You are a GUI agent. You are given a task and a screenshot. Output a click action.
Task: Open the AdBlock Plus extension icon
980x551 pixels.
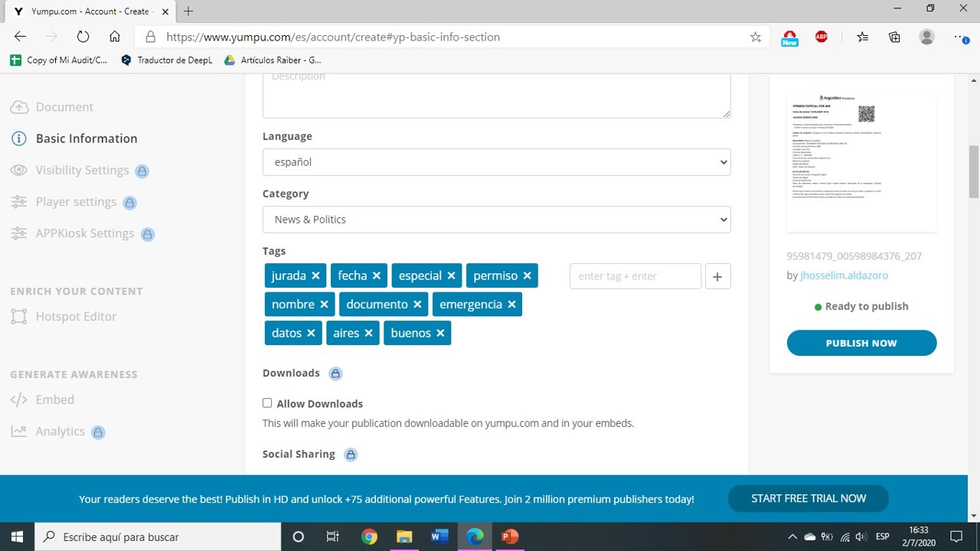822,37
